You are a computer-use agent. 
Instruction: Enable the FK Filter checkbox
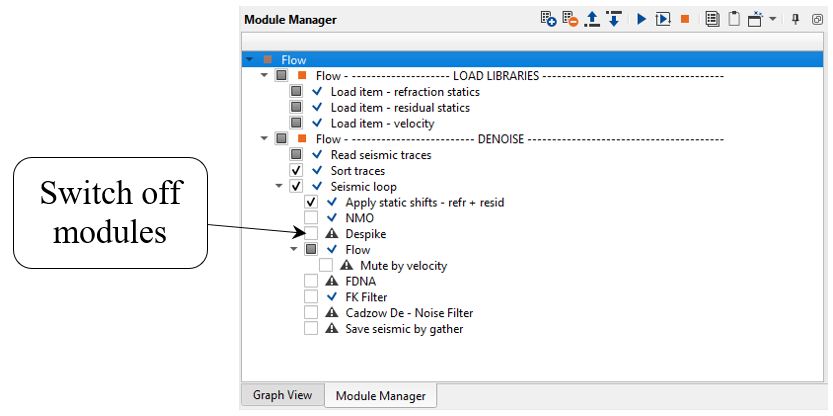pos(311,297)
